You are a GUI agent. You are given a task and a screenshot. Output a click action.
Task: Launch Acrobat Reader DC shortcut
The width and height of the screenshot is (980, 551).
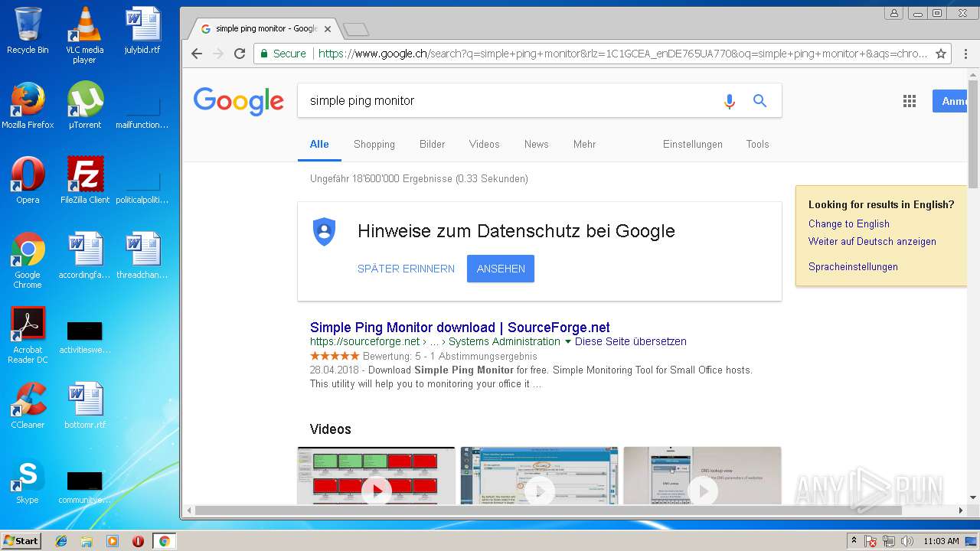coord(28,335)
